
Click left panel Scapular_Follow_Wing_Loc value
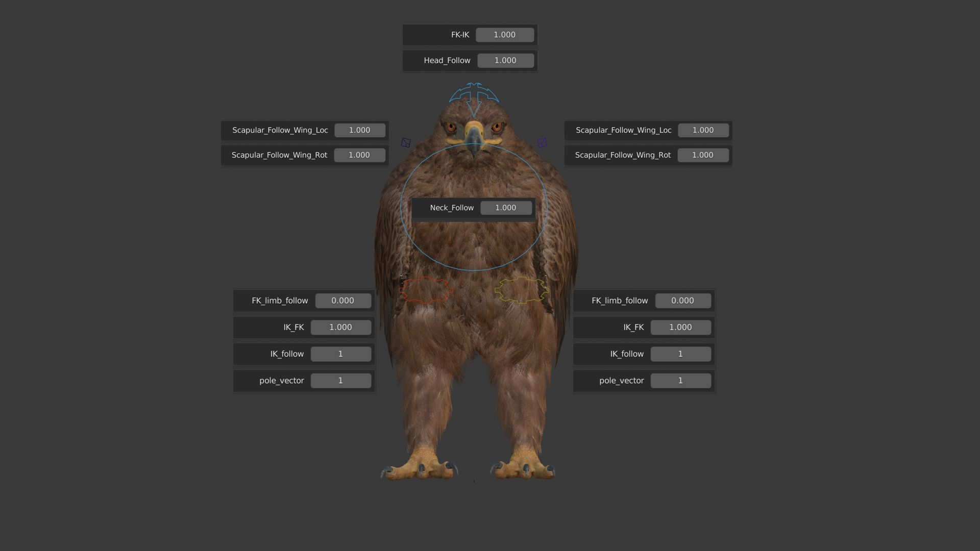click(x=359, y=130)
